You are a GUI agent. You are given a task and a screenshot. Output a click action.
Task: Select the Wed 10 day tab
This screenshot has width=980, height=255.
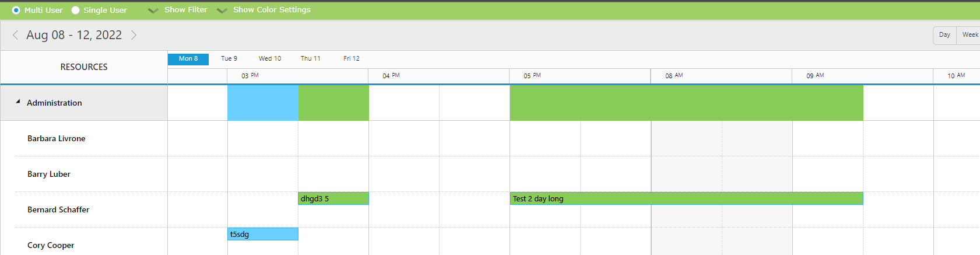[269, 59]
